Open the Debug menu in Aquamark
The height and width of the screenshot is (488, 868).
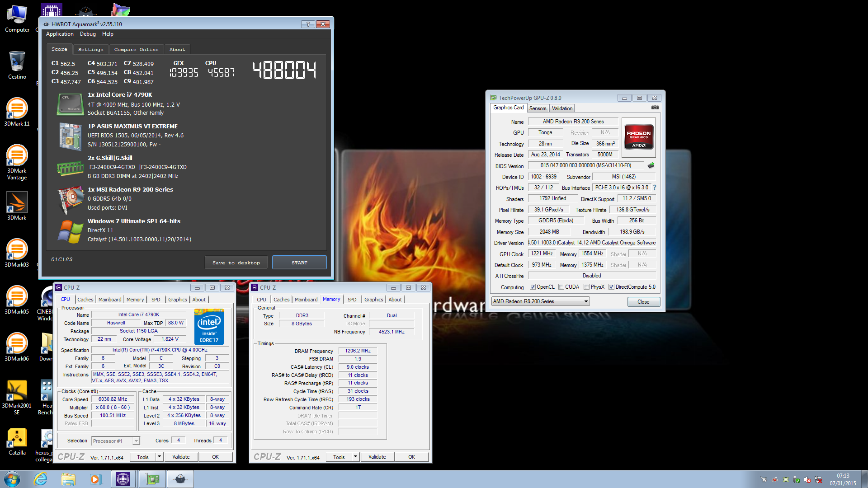(x=88, y=34)
